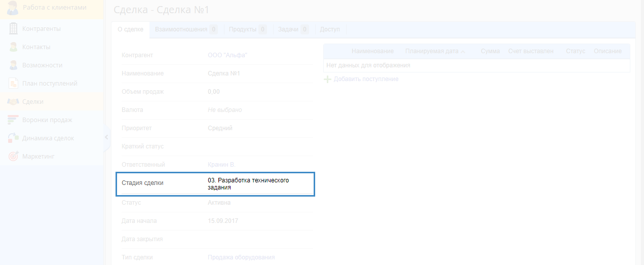644x265 pixels.
Task: Click the Контакты person icon
Action: (x=14, y=47)
